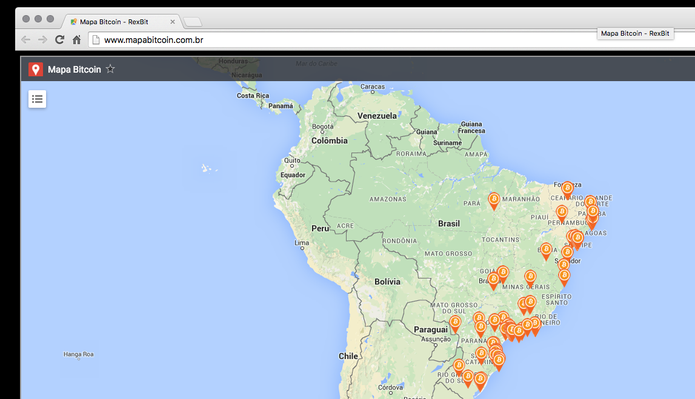Click the forward navigation arrow
The image size is (695, 399).
coord(43,39)
